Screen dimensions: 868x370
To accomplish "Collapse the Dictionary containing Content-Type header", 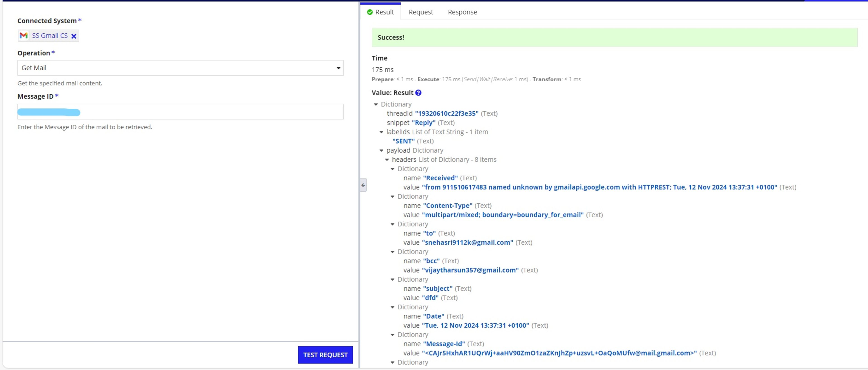I will click(393, 196).
